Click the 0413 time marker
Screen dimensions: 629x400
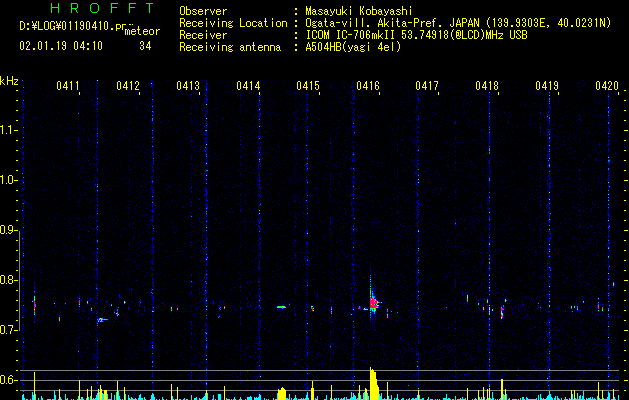click(x=188, y=85)
